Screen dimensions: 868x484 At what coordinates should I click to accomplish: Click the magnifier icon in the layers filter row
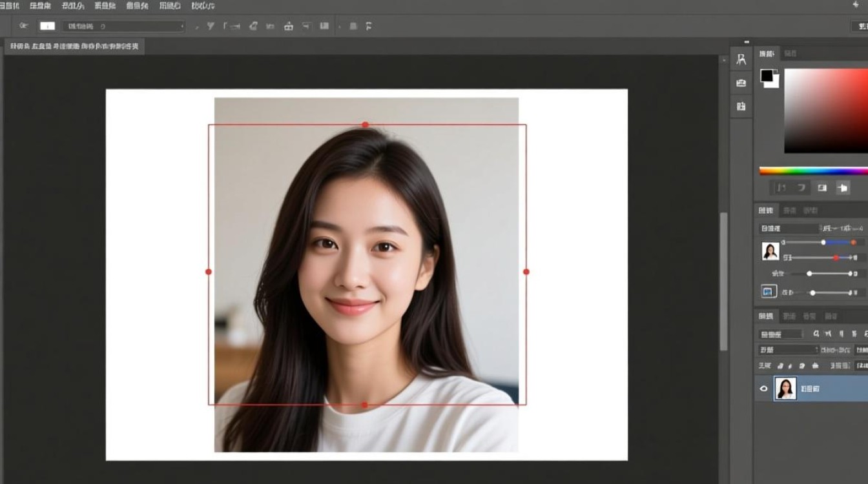(816, 334)
